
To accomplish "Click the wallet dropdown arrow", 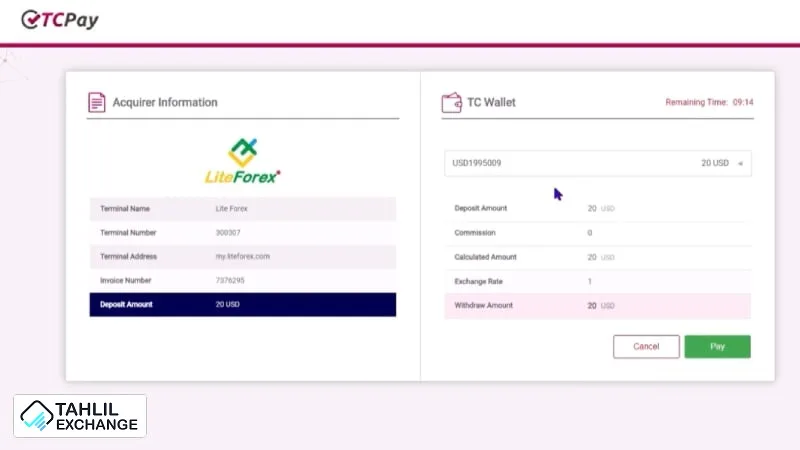I will coord(740,163).
